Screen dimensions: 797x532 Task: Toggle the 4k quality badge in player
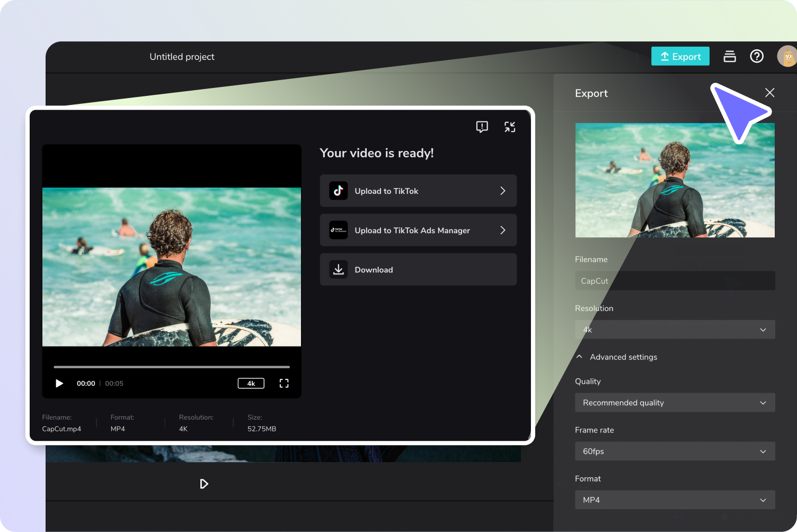click(x=251, y=383)
